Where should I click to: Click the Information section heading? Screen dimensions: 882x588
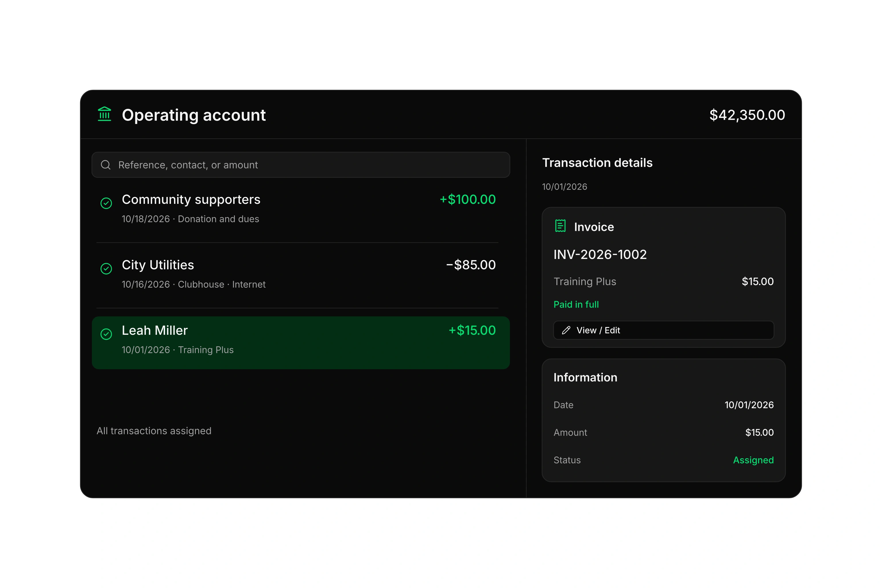coord(585,378)
